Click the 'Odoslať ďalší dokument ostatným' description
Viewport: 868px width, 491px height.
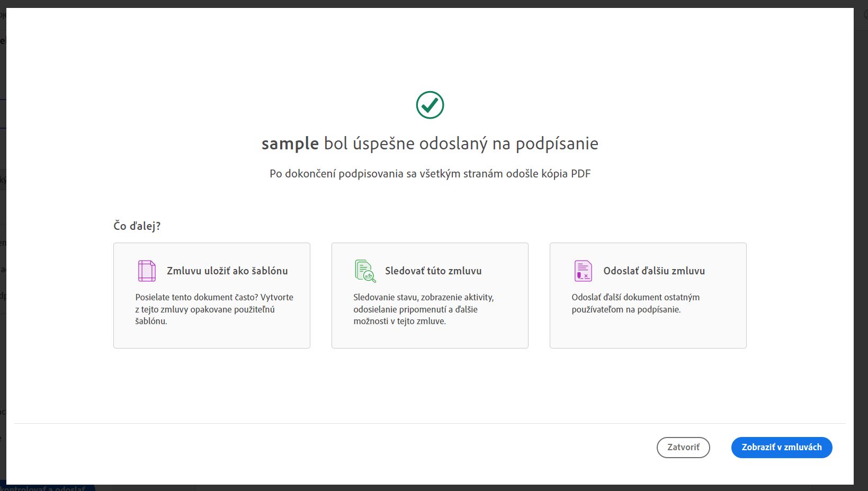coord(636,303)
